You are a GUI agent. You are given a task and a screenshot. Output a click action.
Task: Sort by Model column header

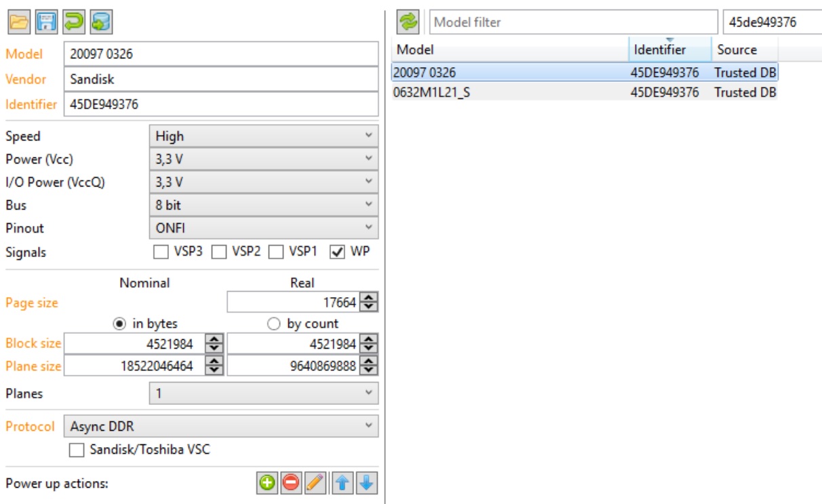[510, 50]
